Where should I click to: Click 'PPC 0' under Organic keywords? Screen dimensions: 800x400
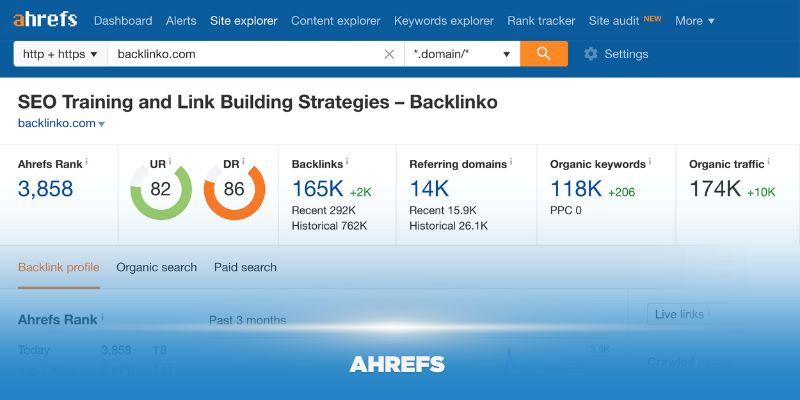pos(566,210)
